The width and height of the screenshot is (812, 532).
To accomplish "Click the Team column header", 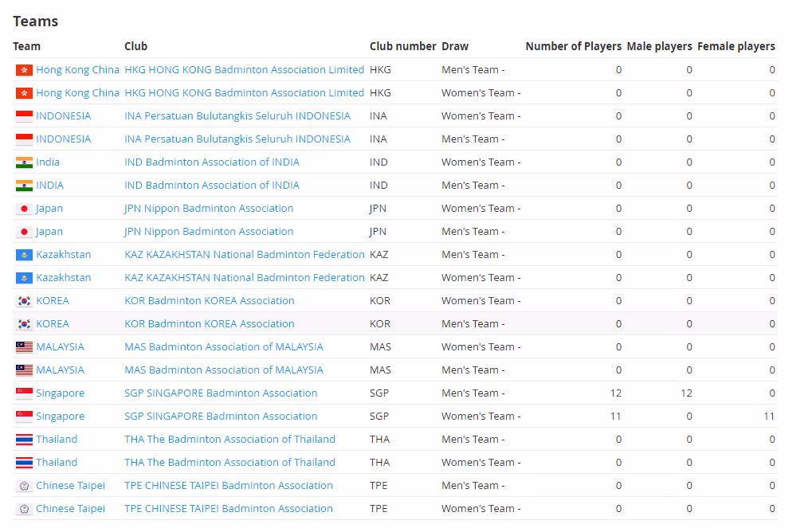I will pyautogui.click(x=26, y=46).
